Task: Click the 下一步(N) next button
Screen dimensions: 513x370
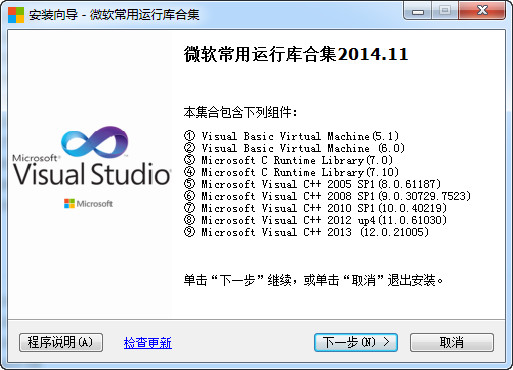Action: coord(356,342)
